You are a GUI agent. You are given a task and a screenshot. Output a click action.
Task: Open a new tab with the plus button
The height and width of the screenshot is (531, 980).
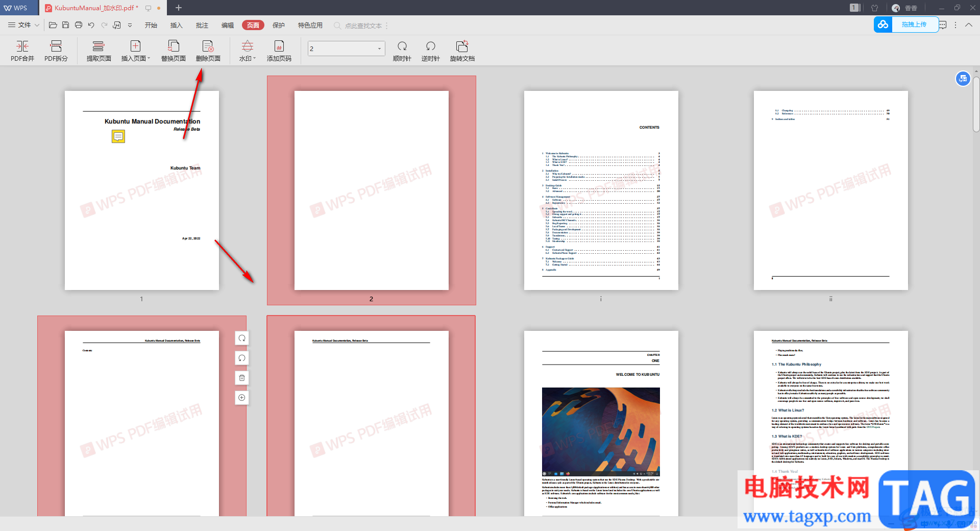(179, 8)
